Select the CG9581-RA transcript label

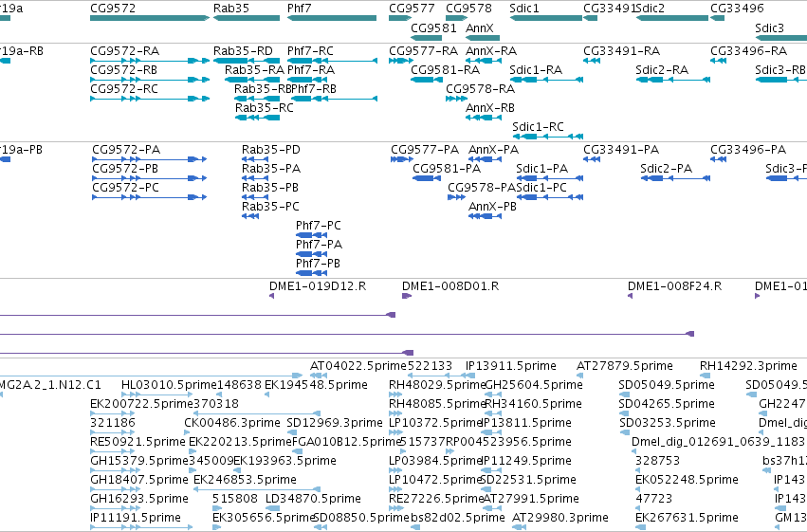click(445, 70)
